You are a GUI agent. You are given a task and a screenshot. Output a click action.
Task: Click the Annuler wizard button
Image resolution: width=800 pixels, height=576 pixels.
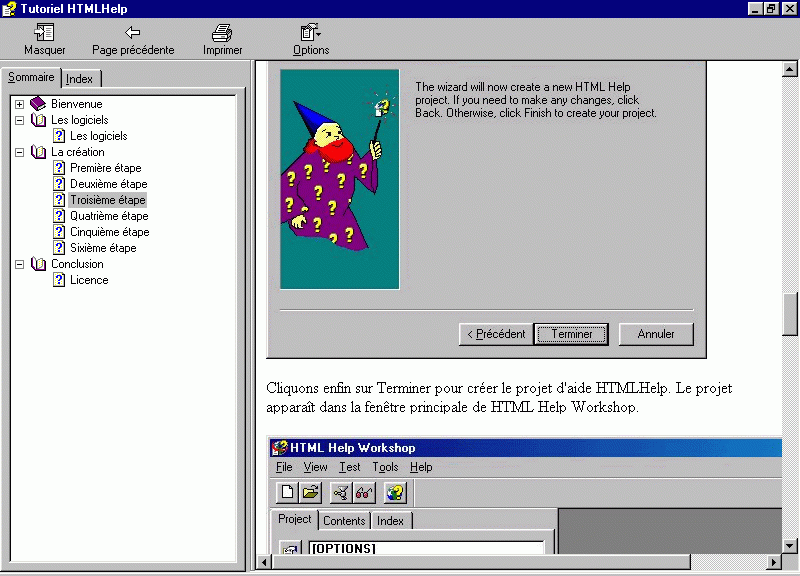click(x=656, y=334)
